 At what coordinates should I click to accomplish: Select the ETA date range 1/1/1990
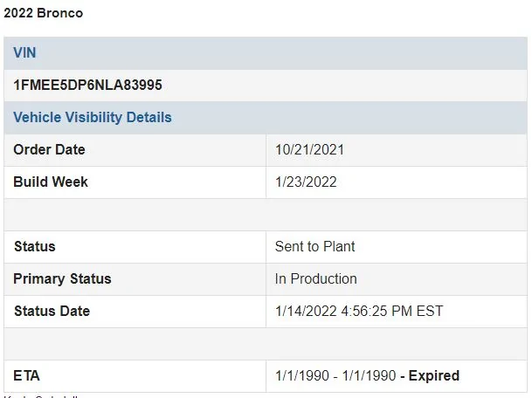point(335,375)
